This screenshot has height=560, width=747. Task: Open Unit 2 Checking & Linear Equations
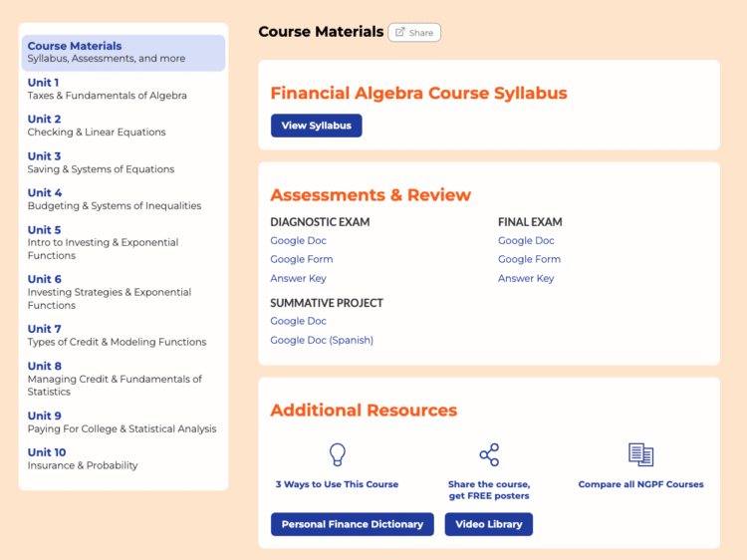point(97,126)
